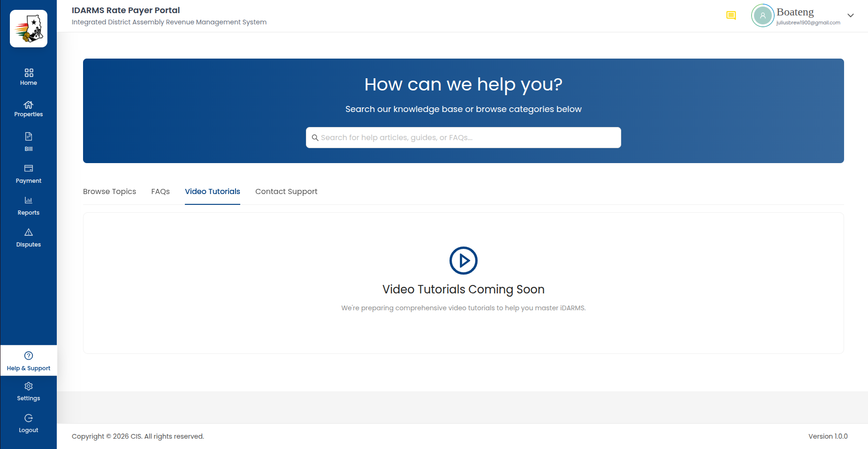Click the IDARMS Rate Payer Portal title

tap(126, 10)
